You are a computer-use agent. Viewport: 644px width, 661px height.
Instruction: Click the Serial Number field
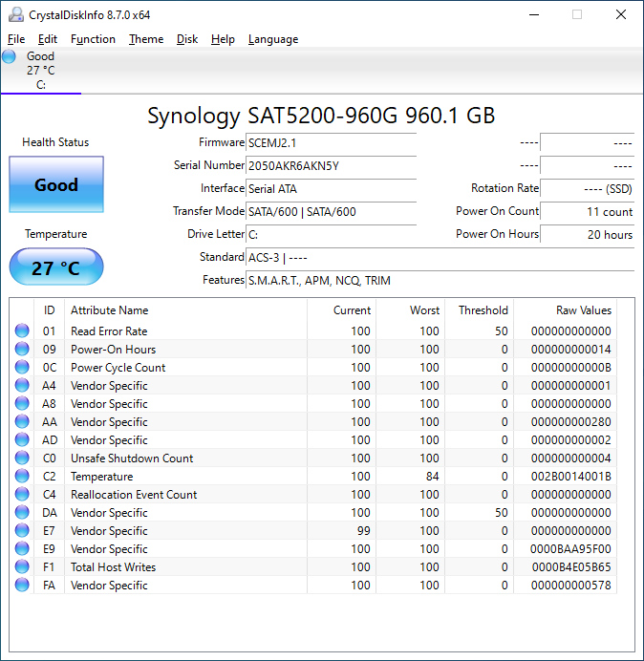coord(331,166)
